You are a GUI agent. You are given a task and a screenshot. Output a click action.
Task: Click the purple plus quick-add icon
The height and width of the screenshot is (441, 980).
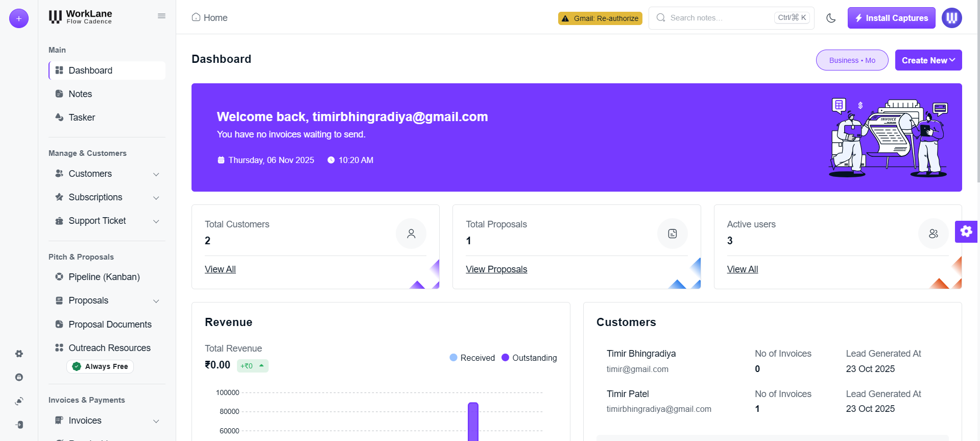point(19,18)
